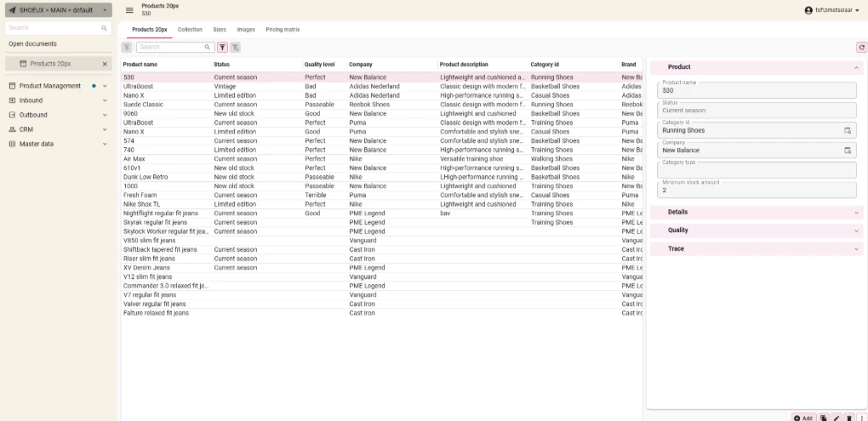Open the hamburger menu icon

(x=129, y=10)
